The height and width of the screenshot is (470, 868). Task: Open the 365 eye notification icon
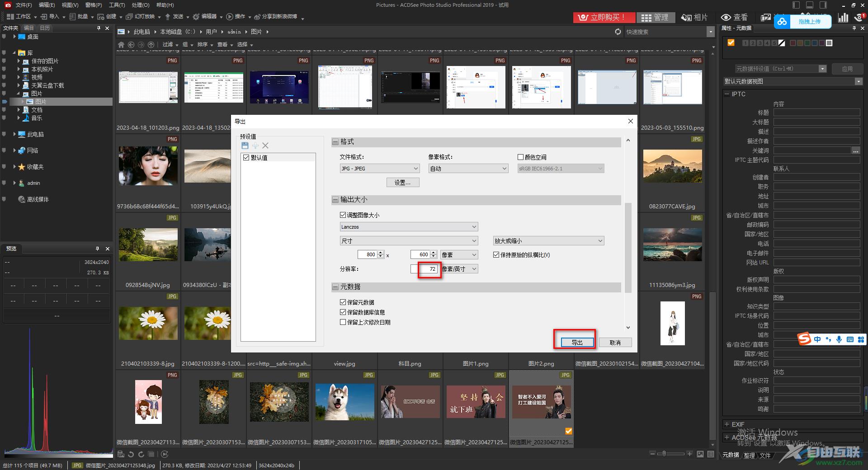860,17
